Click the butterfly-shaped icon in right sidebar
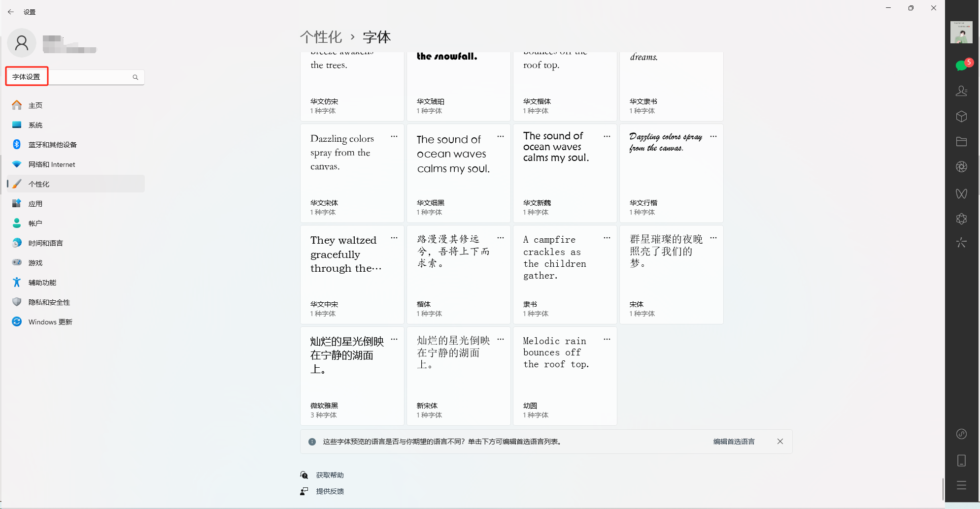This screenshot has width=980, height=509. click(961, 193)
